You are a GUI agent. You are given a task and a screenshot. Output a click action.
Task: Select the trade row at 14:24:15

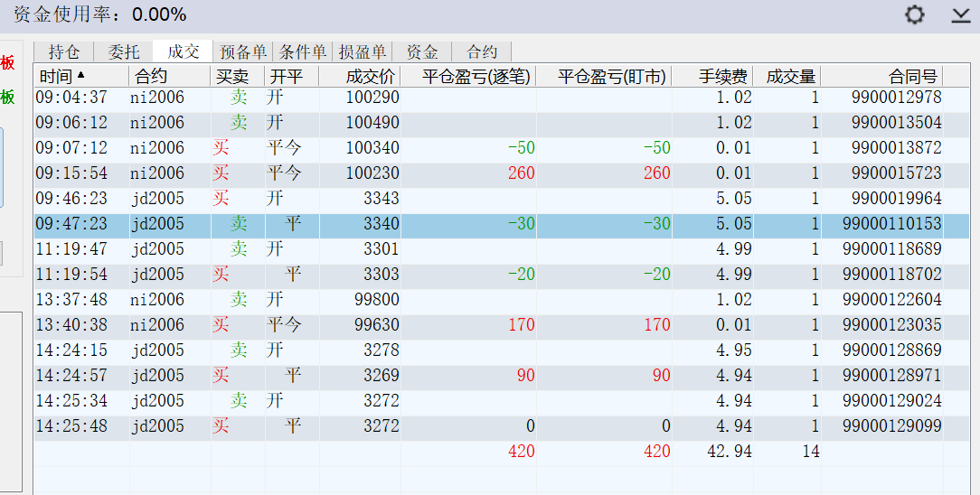click(501, 350)
